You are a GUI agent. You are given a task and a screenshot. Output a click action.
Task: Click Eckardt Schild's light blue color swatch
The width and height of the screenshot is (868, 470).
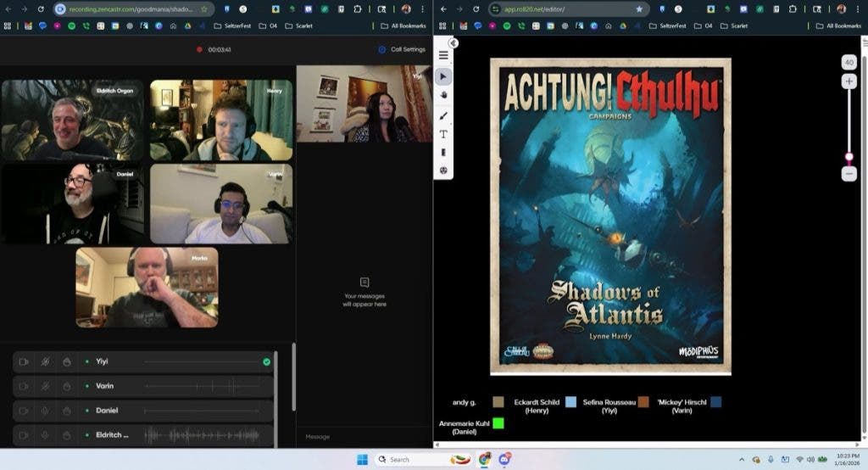tap(570, 402)
